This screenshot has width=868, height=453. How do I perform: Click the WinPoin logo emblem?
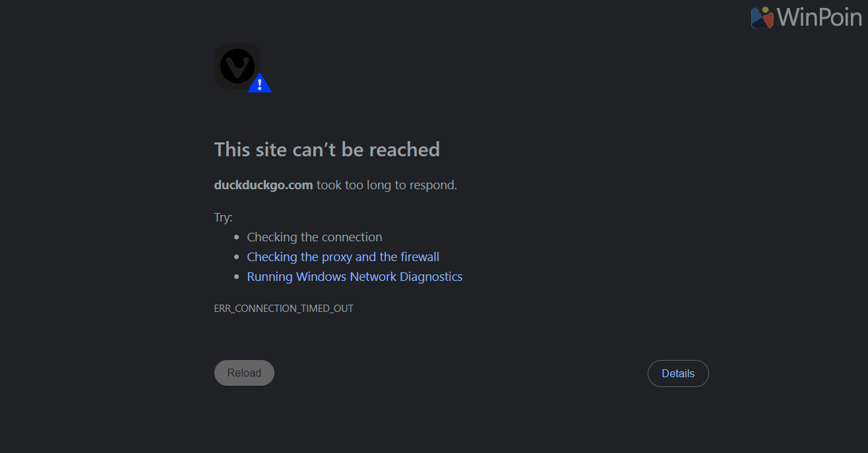coord(762,18)
